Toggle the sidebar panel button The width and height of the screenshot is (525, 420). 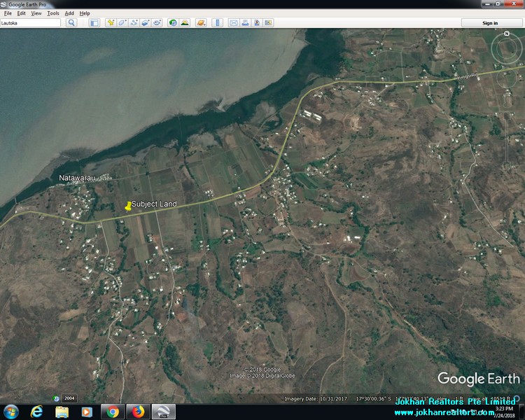click(94, 22)
